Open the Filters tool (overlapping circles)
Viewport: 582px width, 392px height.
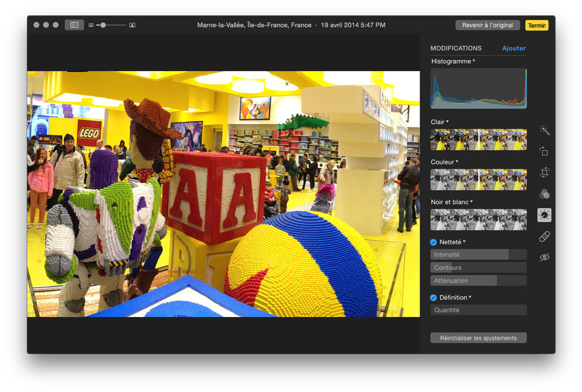click(544, 194)
